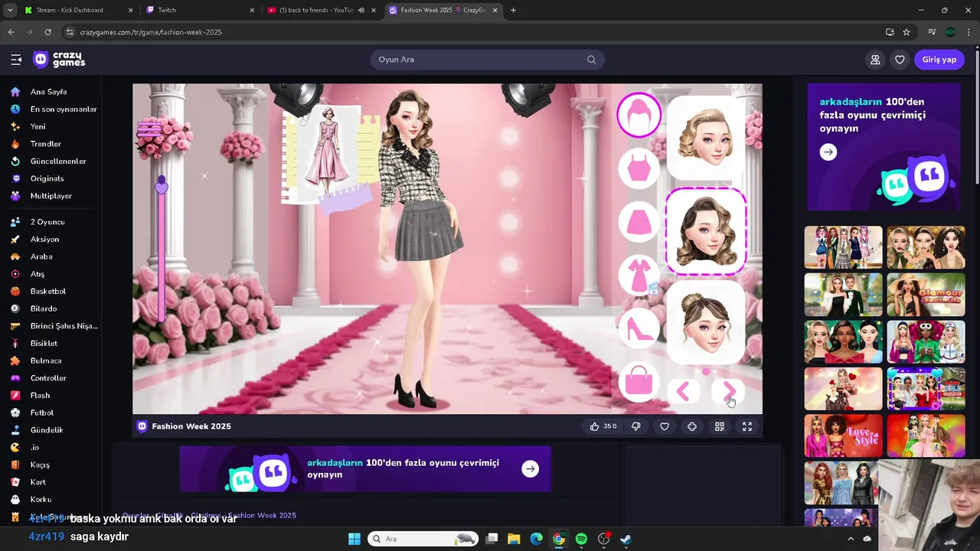Add game to favorites with heart icon
The width and height of the screenshot is (980, 551).
click(x=665, y=426)
